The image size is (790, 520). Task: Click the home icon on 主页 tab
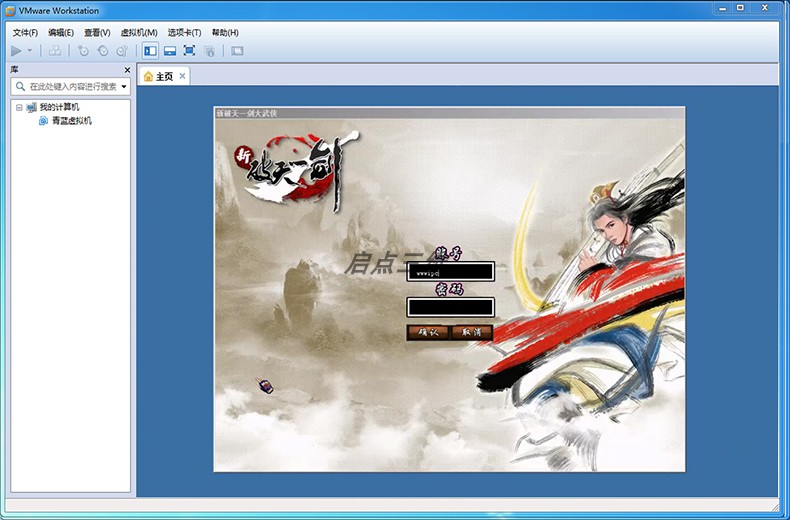[x=148, y=77]
